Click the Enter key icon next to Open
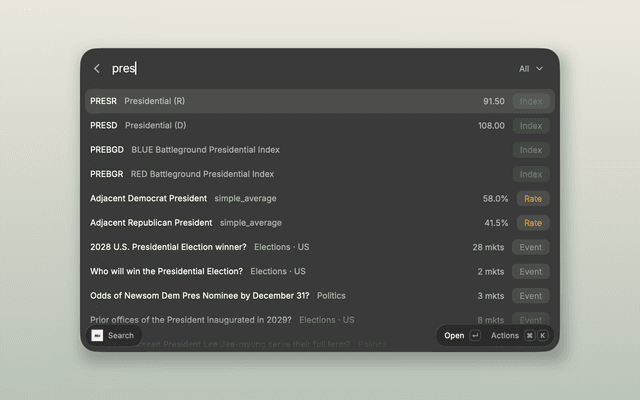640x400 pixels. tap(475, 336)
